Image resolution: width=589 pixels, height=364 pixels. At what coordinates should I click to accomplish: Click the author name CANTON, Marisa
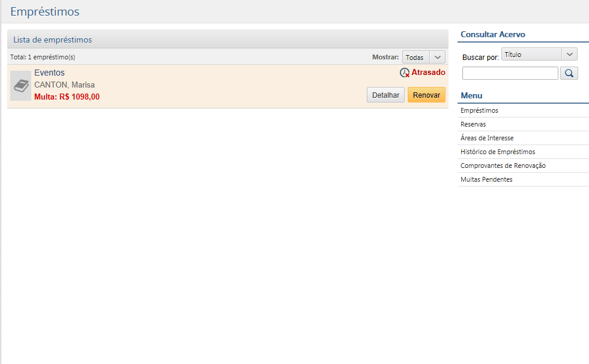tap(64, 85)
